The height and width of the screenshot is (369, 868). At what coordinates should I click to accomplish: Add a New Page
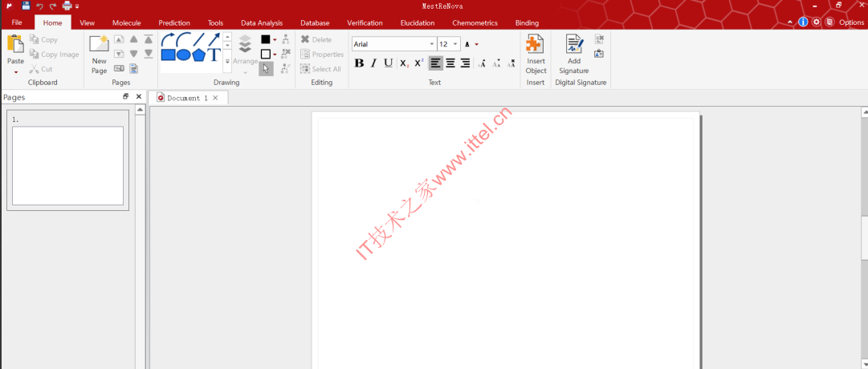99,55
